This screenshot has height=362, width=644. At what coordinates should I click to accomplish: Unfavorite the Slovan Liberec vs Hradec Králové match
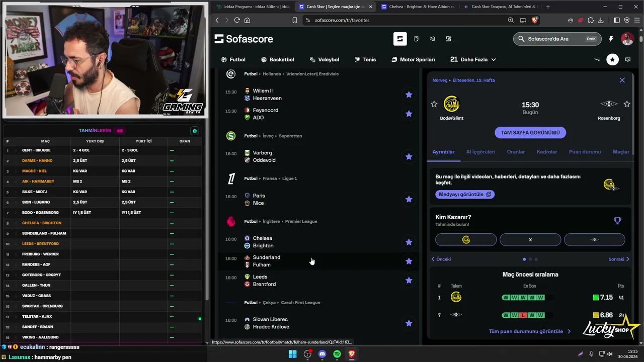click(409, 323)
